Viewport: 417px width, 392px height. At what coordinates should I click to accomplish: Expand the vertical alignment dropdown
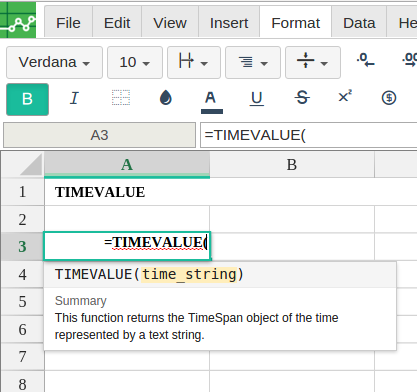point(313,62)
